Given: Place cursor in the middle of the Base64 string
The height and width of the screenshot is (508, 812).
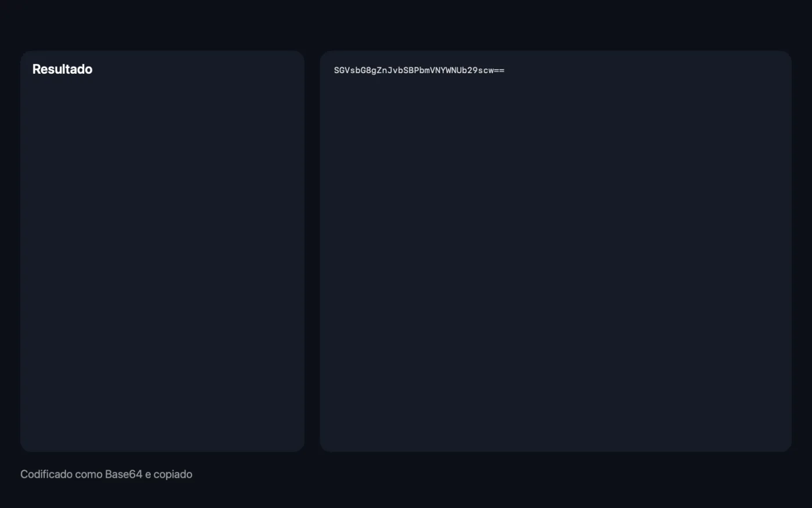Looking at the screenshot, I should pyautogui.click(x=419, y=70).
